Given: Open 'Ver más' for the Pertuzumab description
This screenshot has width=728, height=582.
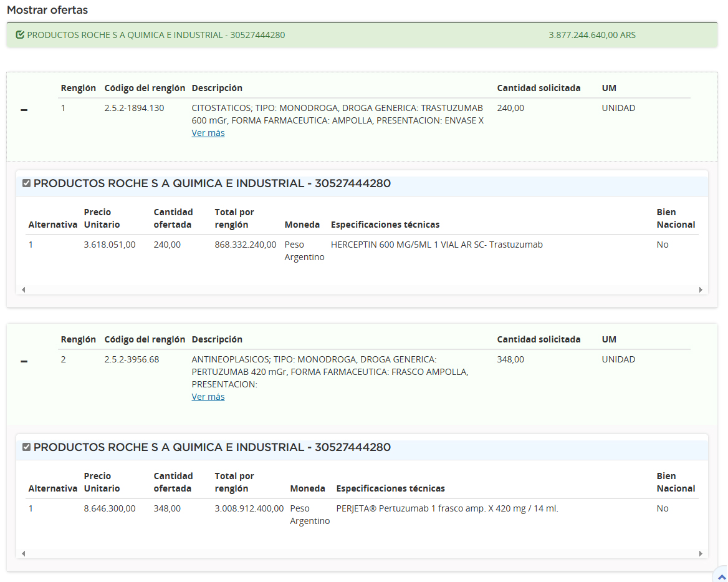Looking at the screenshot, I should (208, 397).
